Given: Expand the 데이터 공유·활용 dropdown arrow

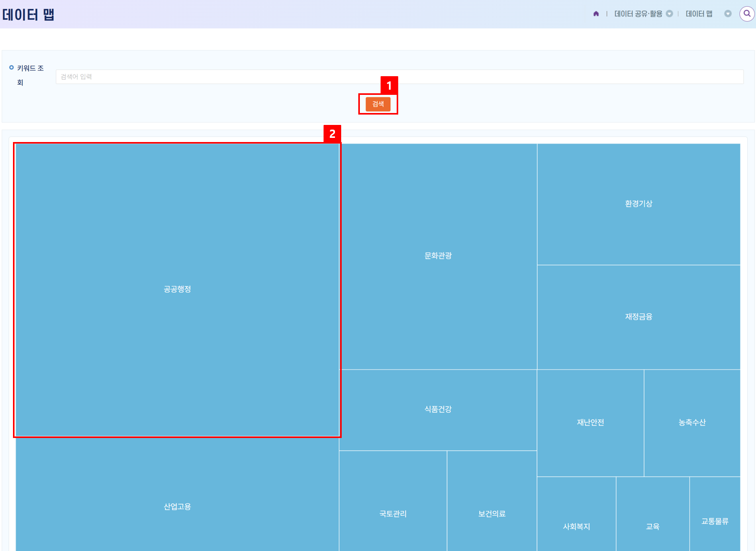Looking at the screenshot, I should [x=669, y=14].
